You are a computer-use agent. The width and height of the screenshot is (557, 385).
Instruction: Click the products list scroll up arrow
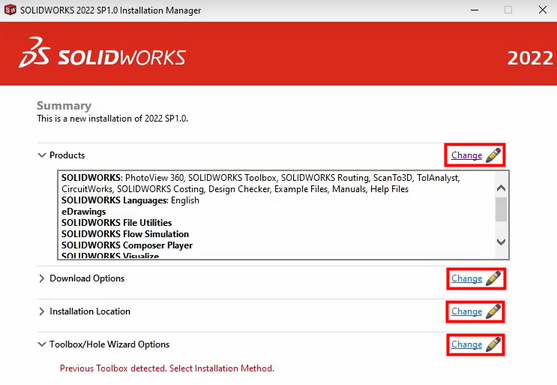[501, 188]
